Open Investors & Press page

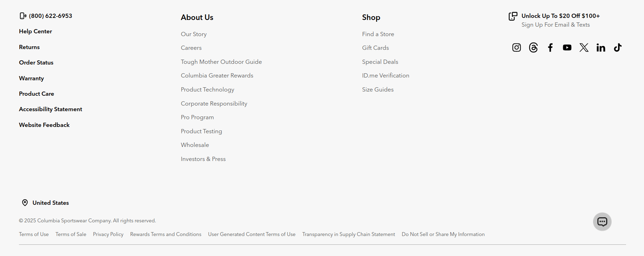[203, 159]
